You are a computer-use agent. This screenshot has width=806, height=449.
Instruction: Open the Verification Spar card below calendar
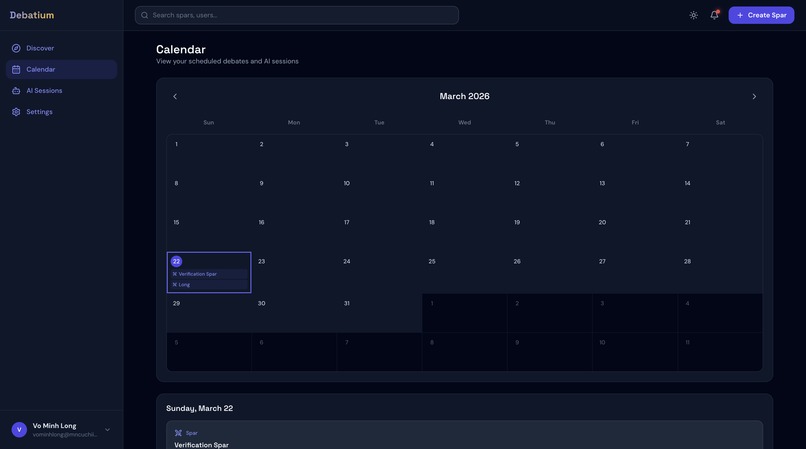tap(465, 435)
